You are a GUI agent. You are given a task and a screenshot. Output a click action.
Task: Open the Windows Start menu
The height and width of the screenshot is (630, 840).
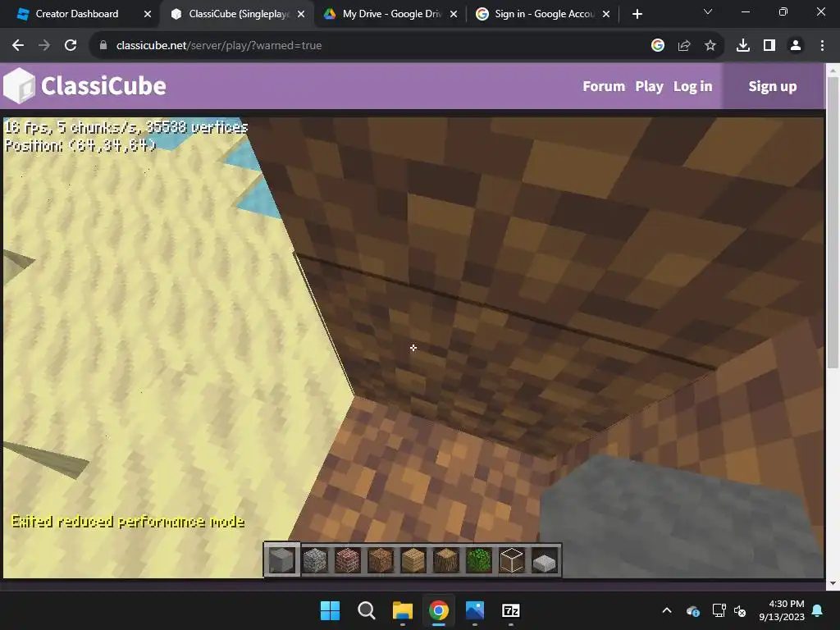pyautogui.click(x=330, y=610)
